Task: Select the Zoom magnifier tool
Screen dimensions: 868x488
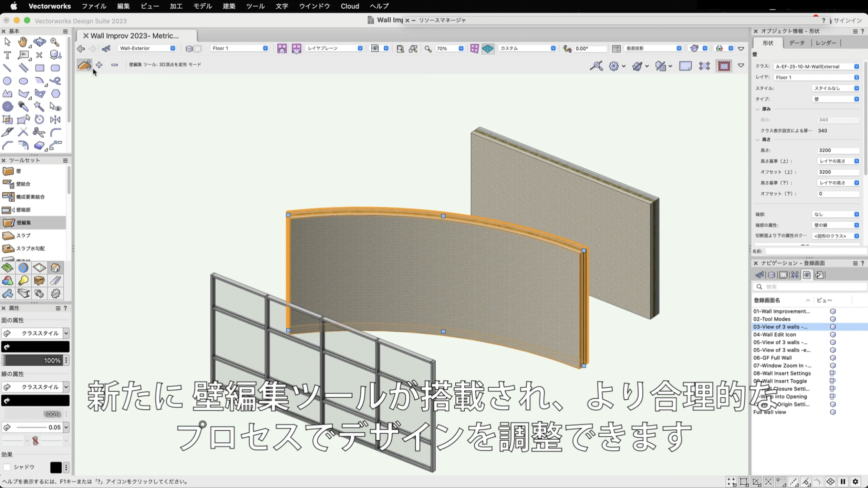Action: coord(55,42)
